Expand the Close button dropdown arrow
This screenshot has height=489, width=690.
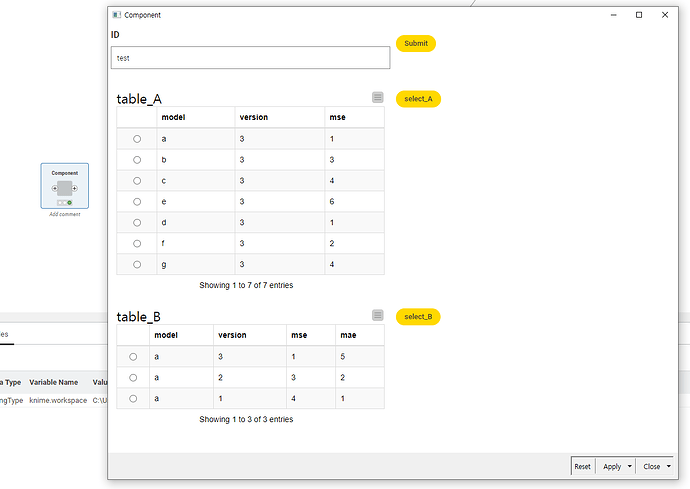[668, 467]
